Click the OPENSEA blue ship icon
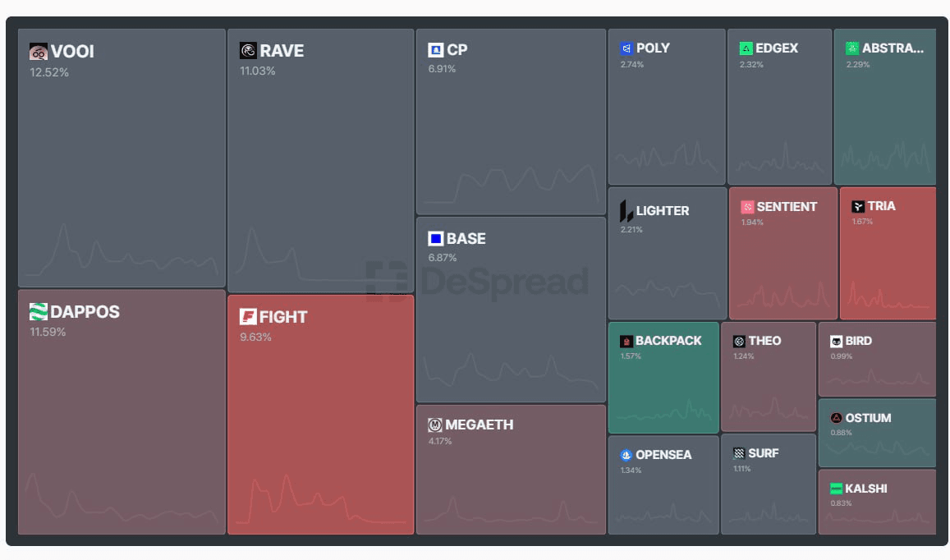 (x=626, y=455)
